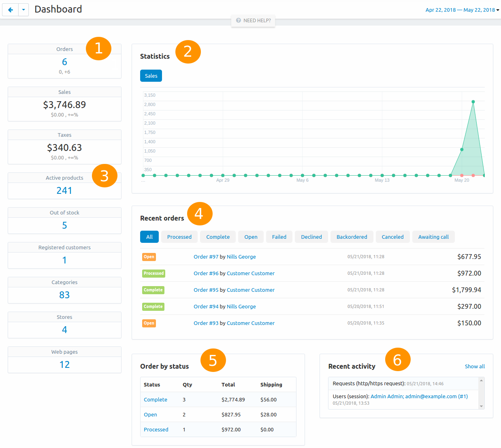Open Customer Customer profile on Order #96 row
This screenshot has width=501, height=448.
(251, 273)
